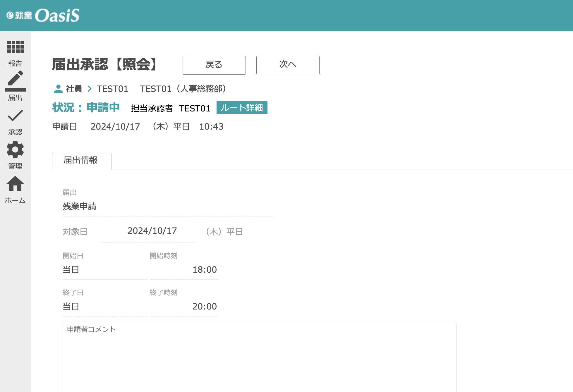Screen dimensions: 573x392
Task: Click the e就業 OasiS logo
Action: click(x=43, y=16)
